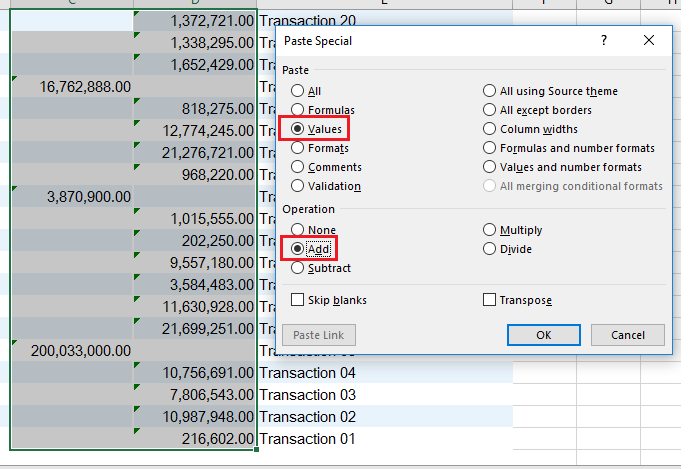Click the OK button
The width and height of the screenshot is (700, 469).
[x=543, y=335]
